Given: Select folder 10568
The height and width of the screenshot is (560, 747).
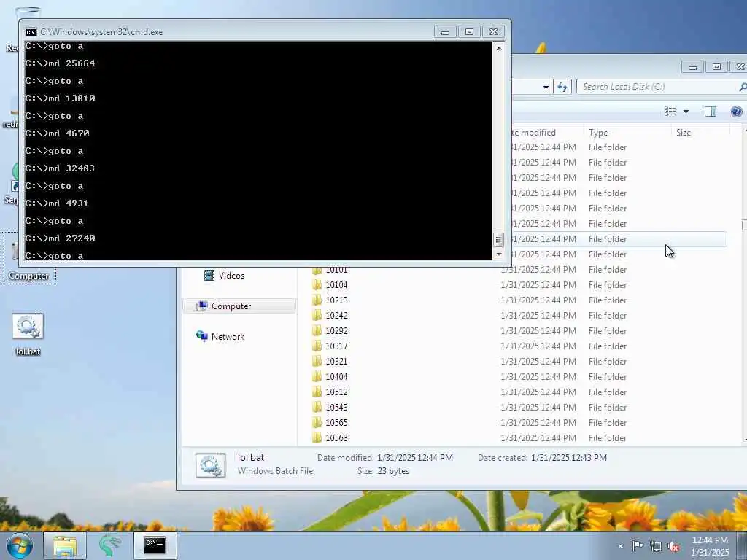Looking at the screenshot, I should point(336,437).
